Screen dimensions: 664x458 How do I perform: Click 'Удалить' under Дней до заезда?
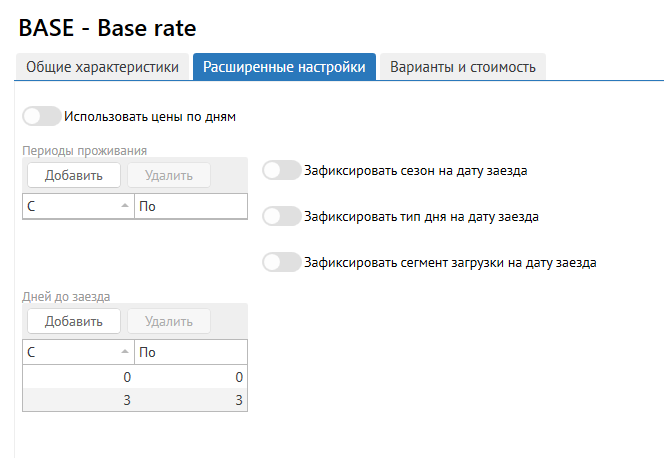coord(168,321)
